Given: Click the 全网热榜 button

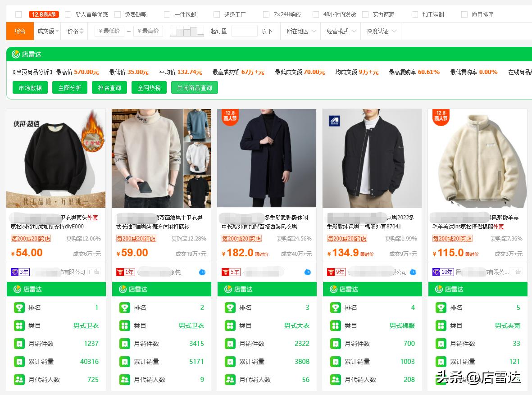Looking at the screenshot, I should point(149,88).
